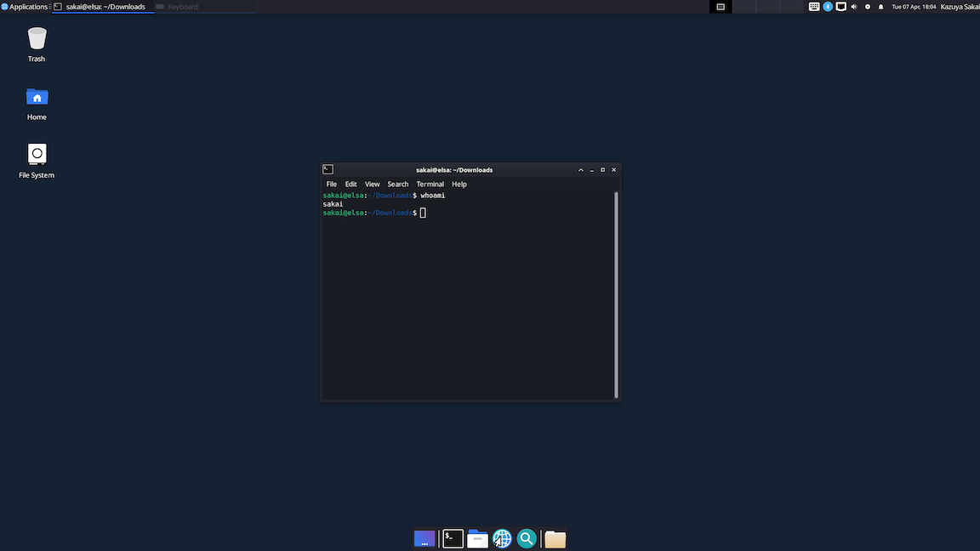
Task: Open the file manager from the dock
Action: pos(477,538)
